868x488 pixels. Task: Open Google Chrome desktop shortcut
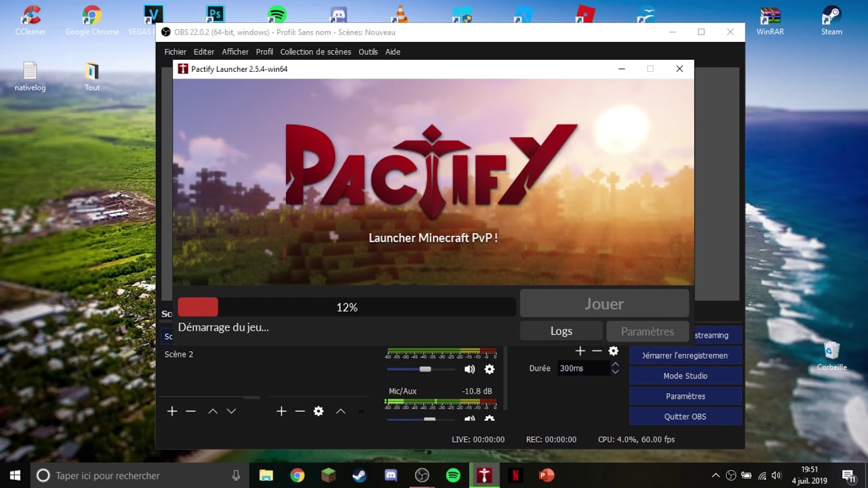pyautogui.click(x=92, y=20)
